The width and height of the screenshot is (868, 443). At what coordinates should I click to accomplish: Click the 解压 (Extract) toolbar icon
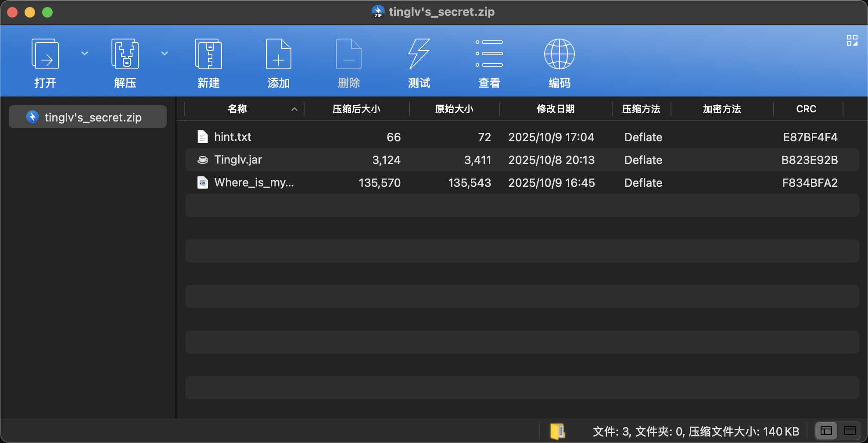pyautogui.click(x=125, y=54)
